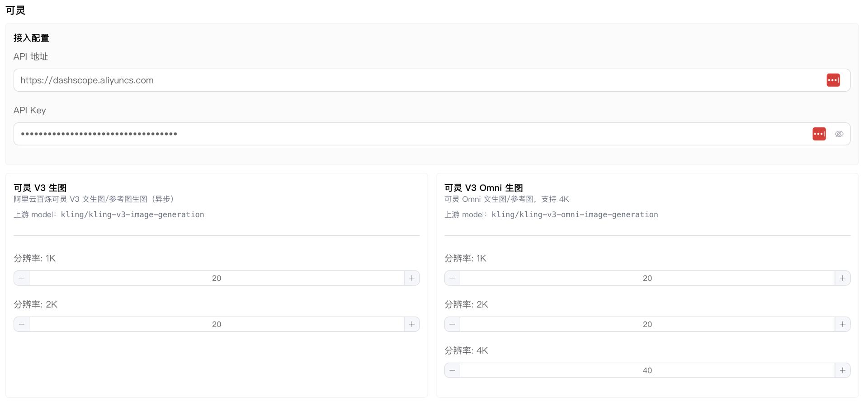The height and width of the screenshot is (401, 868).
Task: Click the 可灵 V3 Omni 生图 card title
Action: pos(484,187)
